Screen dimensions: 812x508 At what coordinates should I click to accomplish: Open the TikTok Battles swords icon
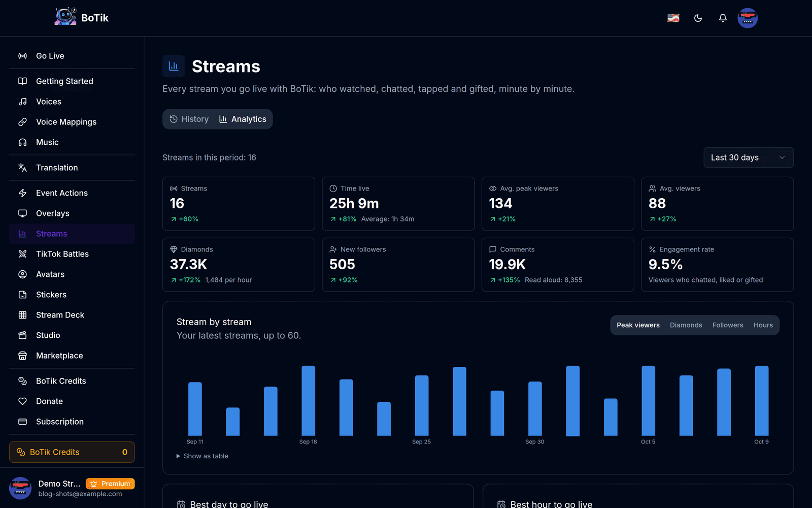pos(22,254)
